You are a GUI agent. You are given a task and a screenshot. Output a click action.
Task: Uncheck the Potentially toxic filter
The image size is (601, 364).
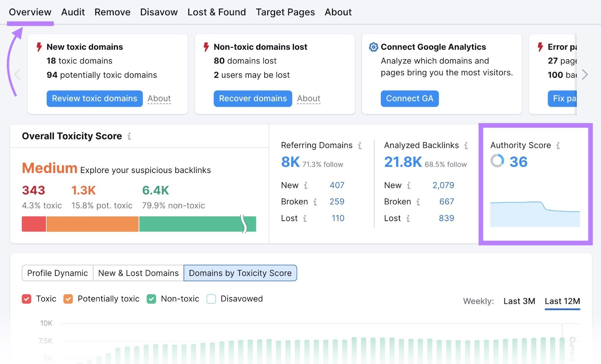click(x=68, y=299)
